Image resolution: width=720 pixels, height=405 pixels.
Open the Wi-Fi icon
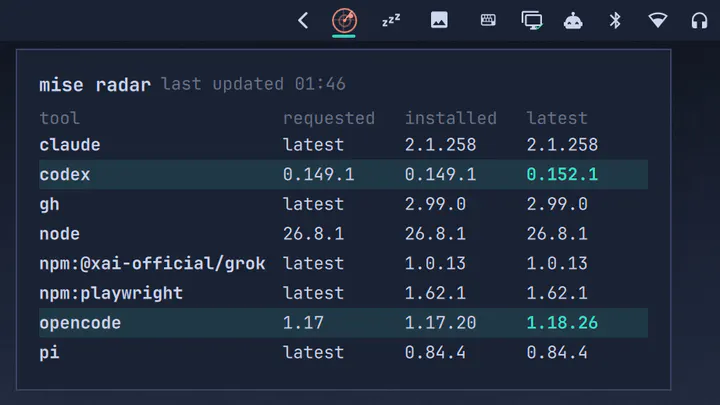tap(658, 20)
